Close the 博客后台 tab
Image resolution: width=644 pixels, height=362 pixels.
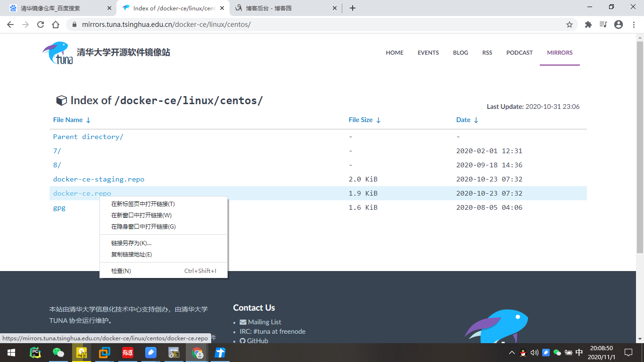335,8
